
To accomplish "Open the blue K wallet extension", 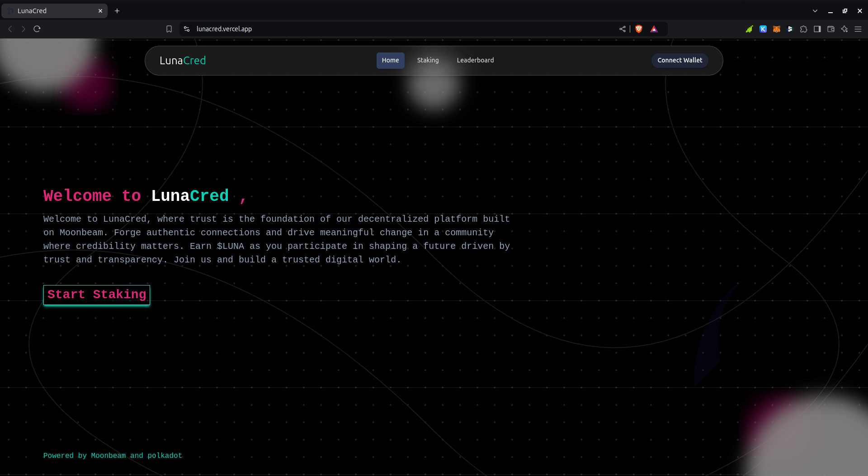I will (x=763, y=29).
